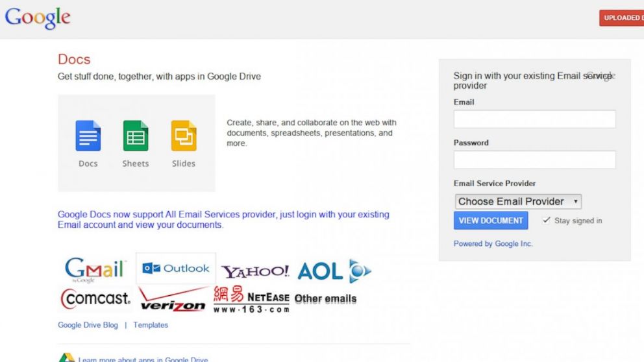Click the red Docs page heading
644x362 pixels.
74,59
